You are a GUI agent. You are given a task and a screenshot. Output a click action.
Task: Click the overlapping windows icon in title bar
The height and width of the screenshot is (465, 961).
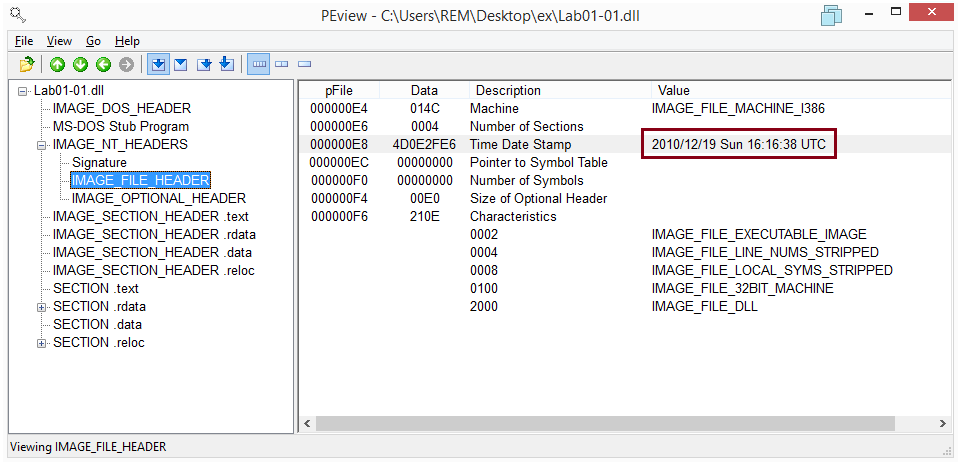pyautogui.click(x=831, y=14)
